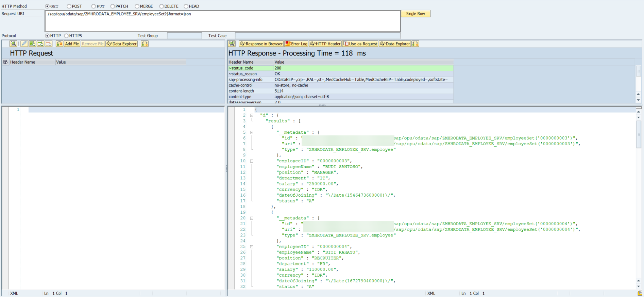Click the find icon in HTTP Request toolbar
The height and width of the screenshot is (297, 644).
click(x=13, y=44)
